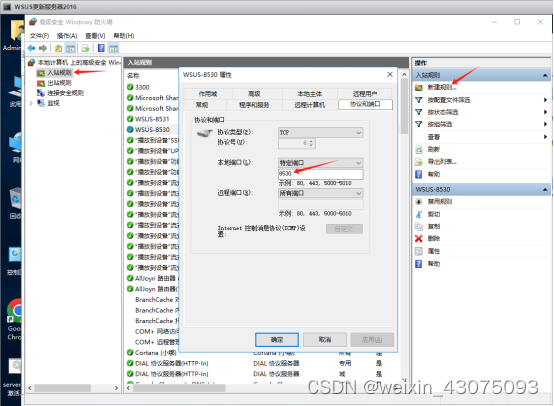Click the Properties icon under the WSUS-8530 actions
Screen dimensions: 554x406
coord(419,251)
